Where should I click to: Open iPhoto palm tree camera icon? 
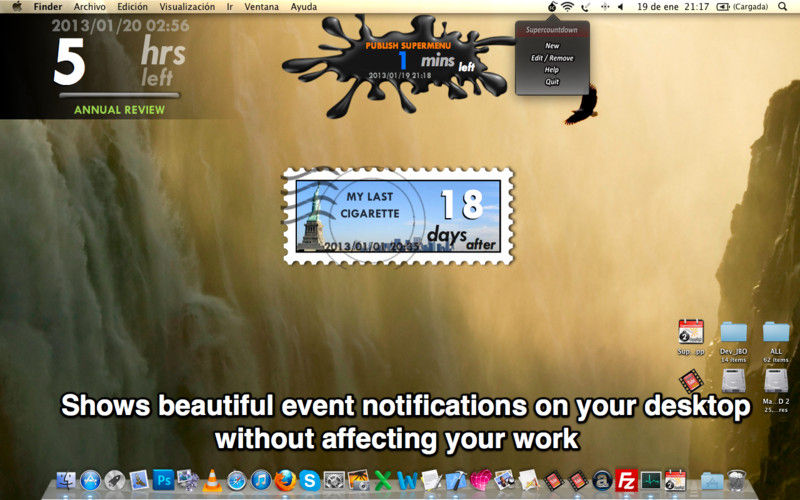pyautogui.click(x=359, y=480)
